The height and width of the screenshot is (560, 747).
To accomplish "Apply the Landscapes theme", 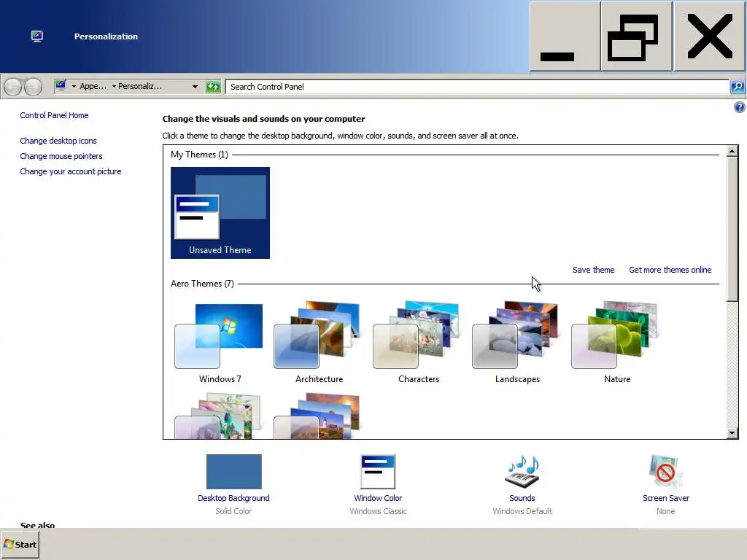I will [517, 343].
